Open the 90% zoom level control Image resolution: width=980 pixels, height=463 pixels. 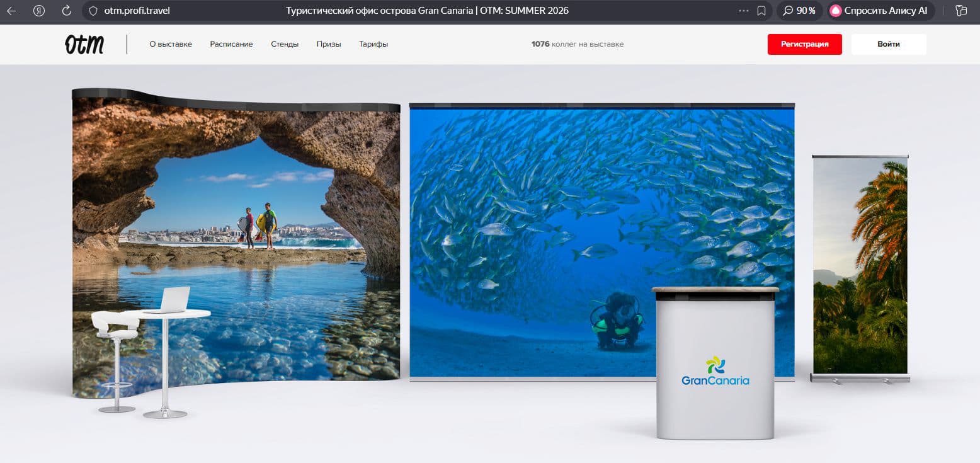pyautogui.click(x=799, y=11)
